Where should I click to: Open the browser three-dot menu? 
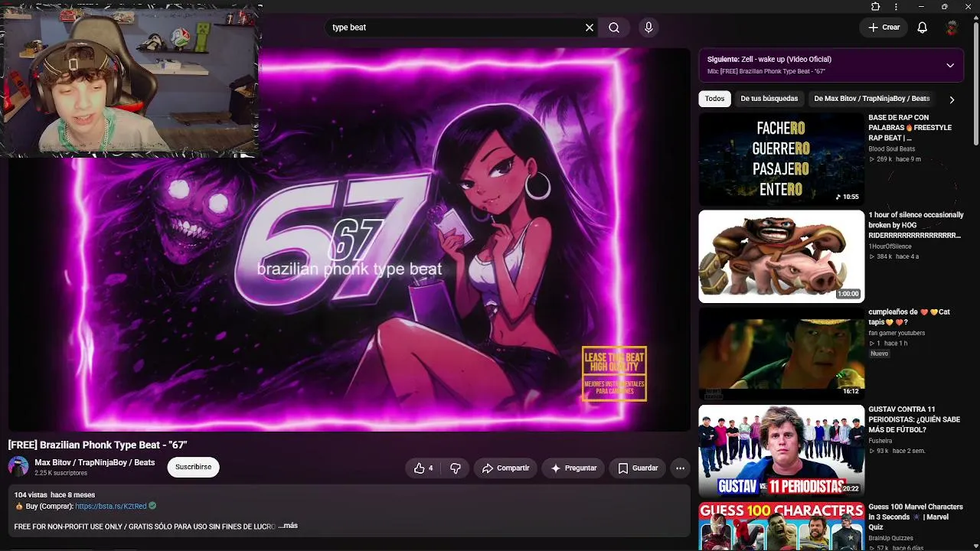[x=896, y=7]
